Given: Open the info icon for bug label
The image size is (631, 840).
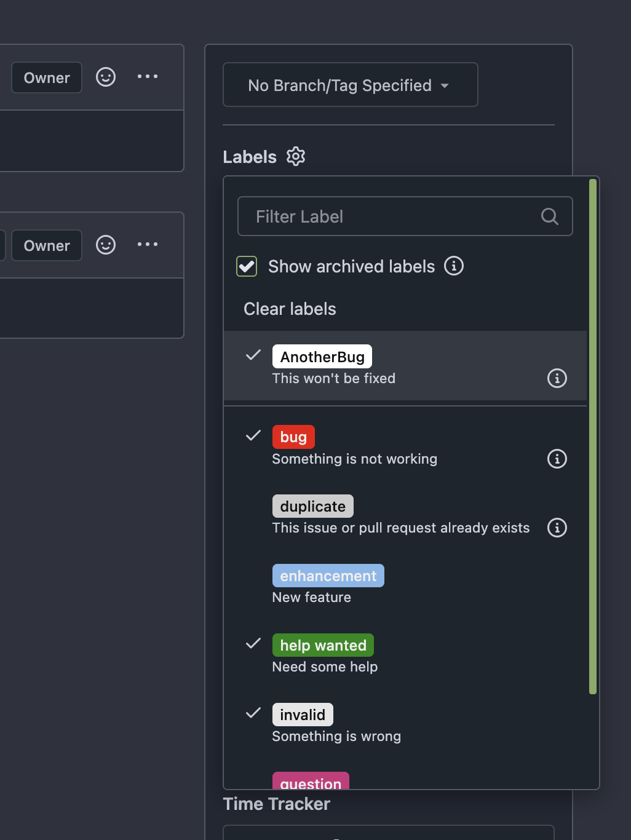Looking at the screenshot, I should click(x=557, y=459).
